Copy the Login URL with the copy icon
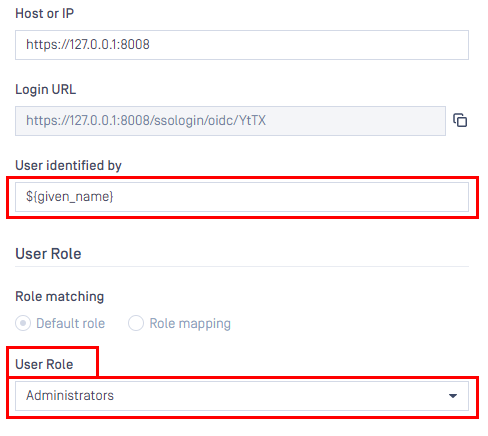 (x=460, y=120)
